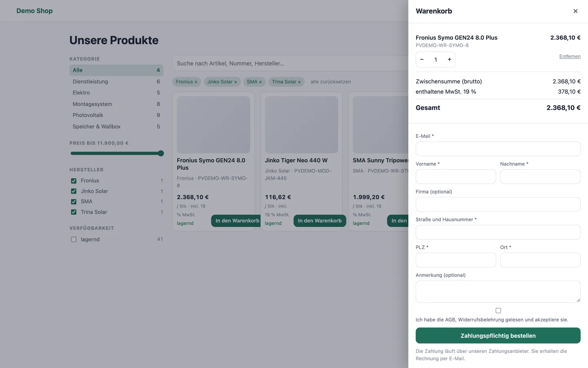This screenshot has width=588, height=368.
Task: Click the Fronius Symo product image
Action: point(214,125)
